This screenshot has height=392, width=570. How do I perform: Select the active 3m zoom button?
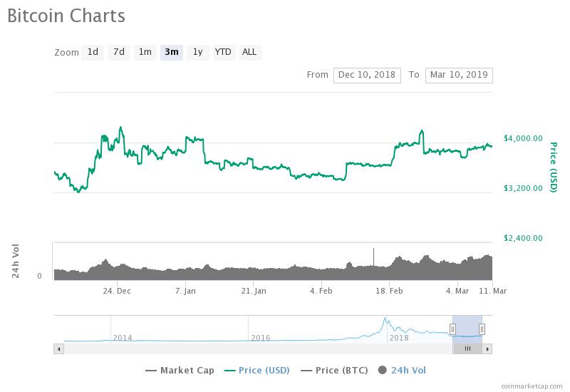[x=171, y=52]
